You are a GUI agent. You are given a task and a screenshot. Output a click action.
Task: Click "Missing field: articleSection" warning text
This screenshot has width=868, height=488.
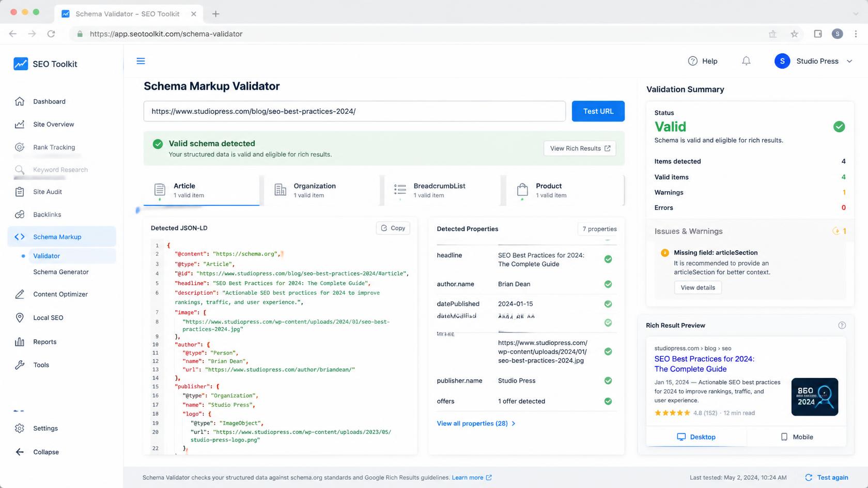point(716,253)
